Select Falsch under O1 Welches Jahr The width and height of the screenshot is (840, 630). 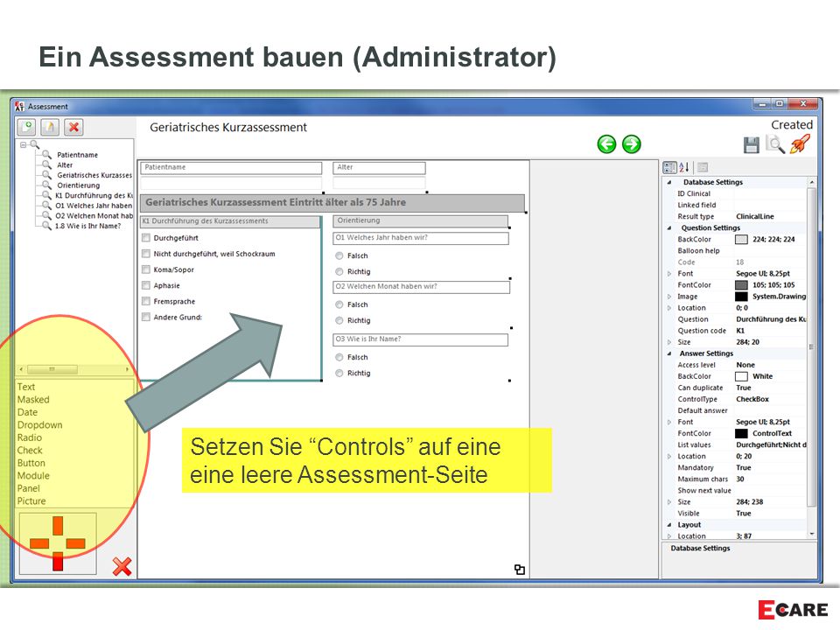[339, 256]
